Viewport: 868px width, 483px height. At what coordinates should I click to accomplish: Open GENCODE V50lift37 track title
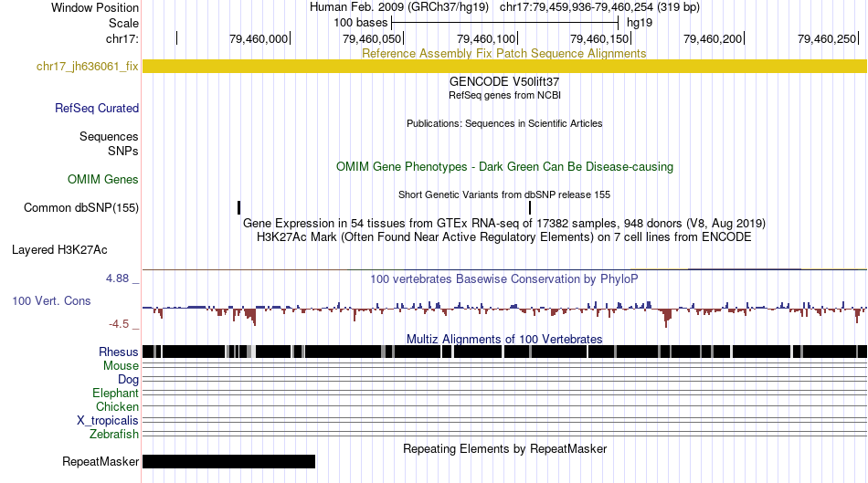(504, 81)
